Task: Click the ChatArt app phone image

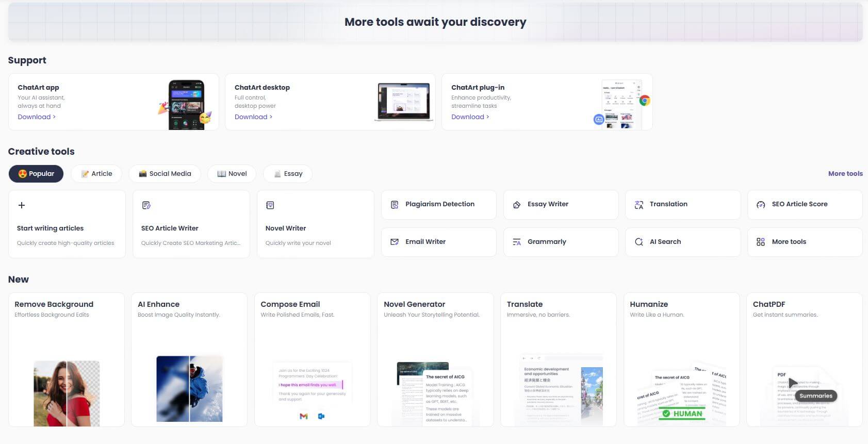Action: [x=187, y=105]
